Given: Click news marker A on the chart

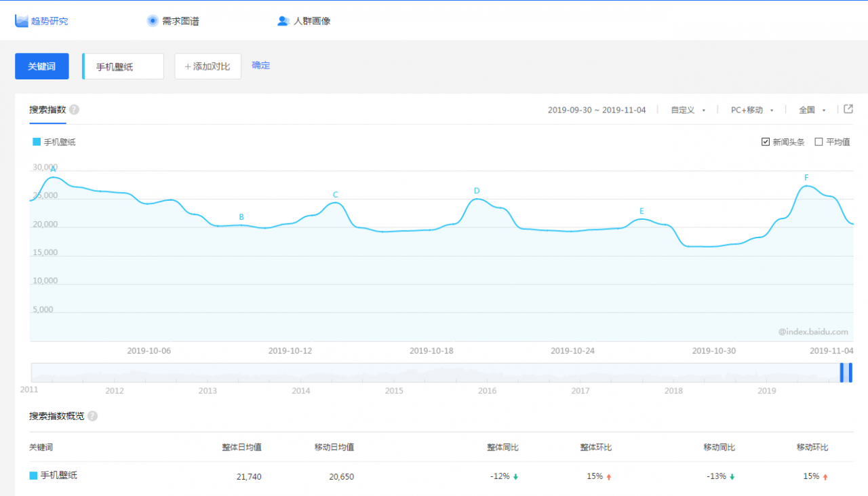Looking at the screenshot, I should (x=53, y=169).
